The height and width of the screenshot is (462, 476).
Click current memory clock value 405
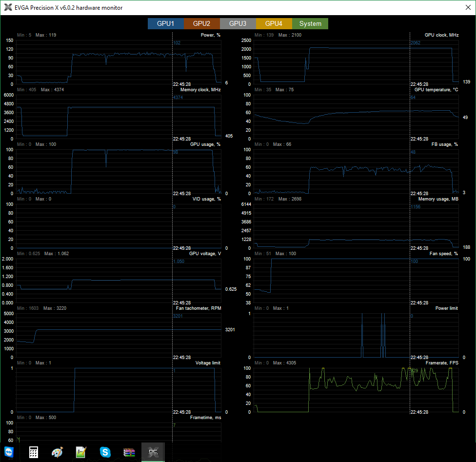click(229, 136)
